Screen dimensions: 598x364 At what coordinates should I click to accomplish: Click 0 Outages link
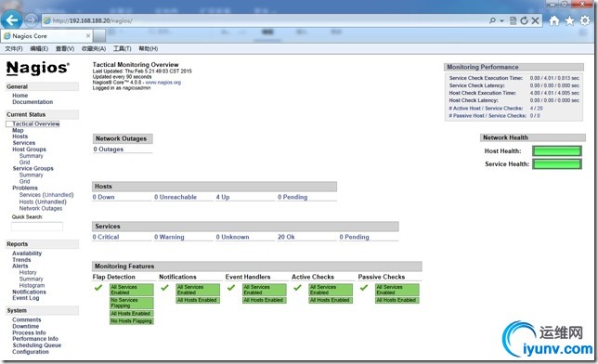pyautogui.click(x=109, y=149)
